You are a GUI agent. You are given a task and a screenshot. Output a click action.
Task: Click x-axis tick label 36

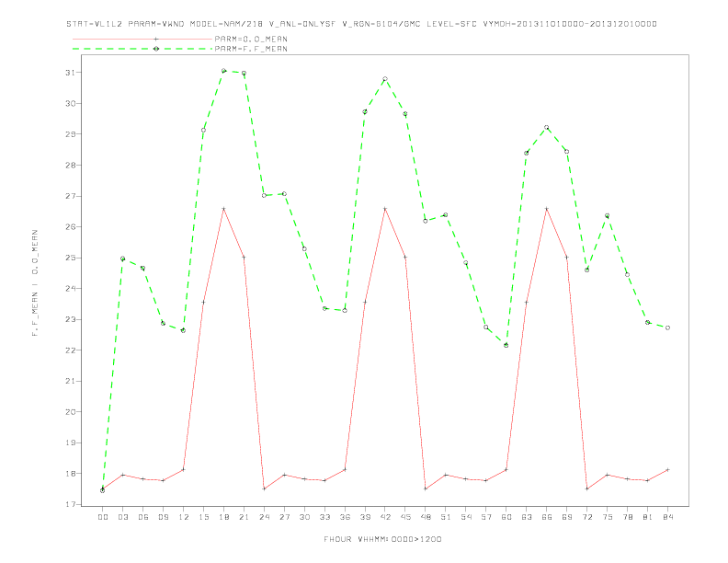[345, 517]
